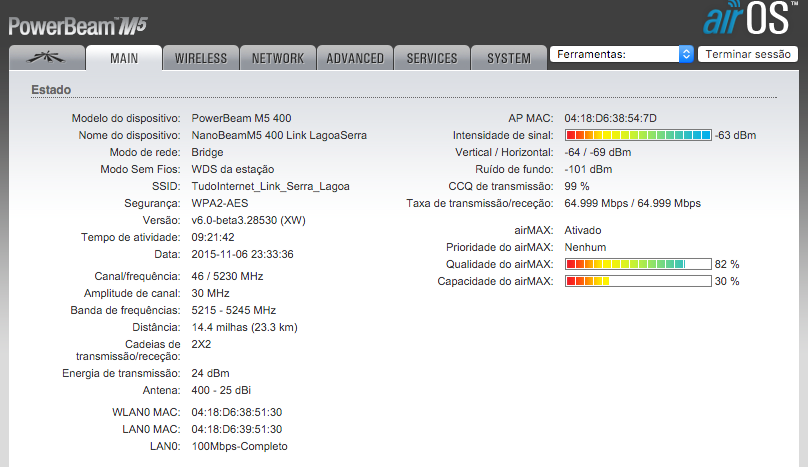Image resolution: width=808 pixels, height=467 pixels.
Task: Select uptime value 09:21:42
Action: [x=213, y=237]
